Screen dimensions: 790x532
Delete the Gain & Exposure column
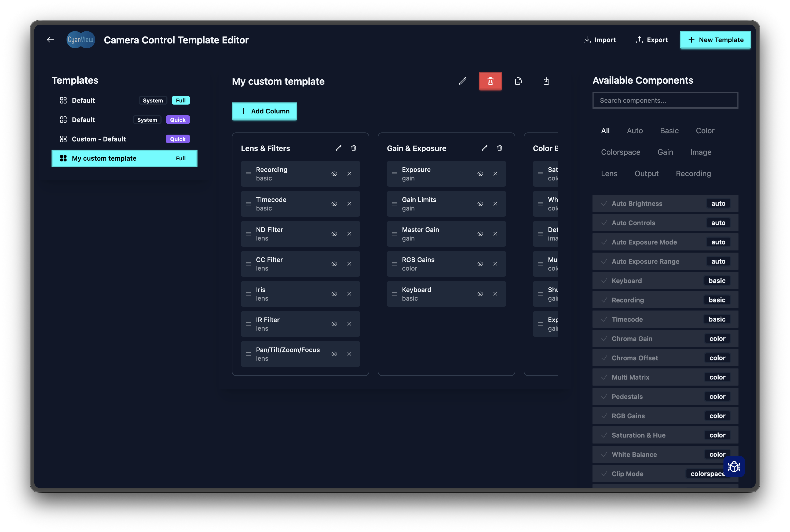tap(499, 148)
